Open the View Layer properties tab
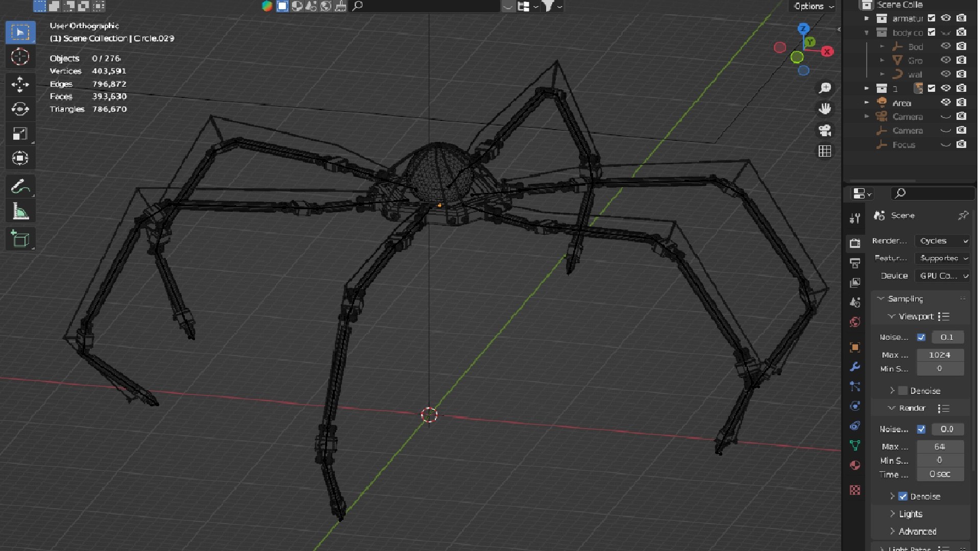The height and width of the screenshot is (551, 980). coord(855,283)
